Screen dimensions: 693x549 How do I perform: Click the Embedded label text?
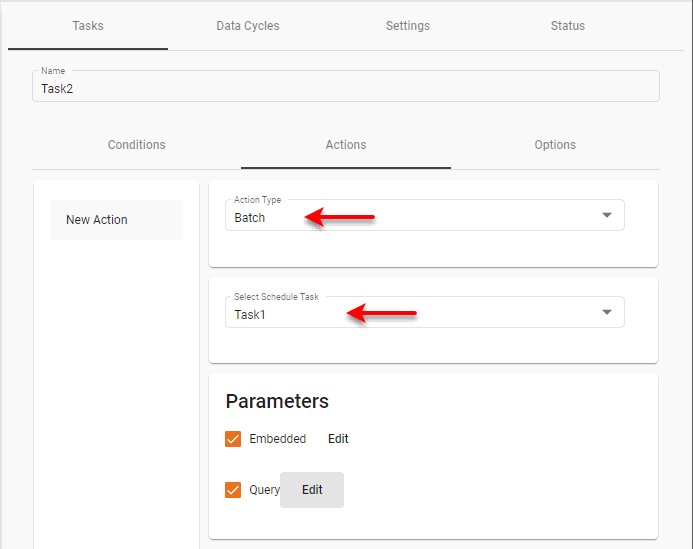click(x=277, y=439)
